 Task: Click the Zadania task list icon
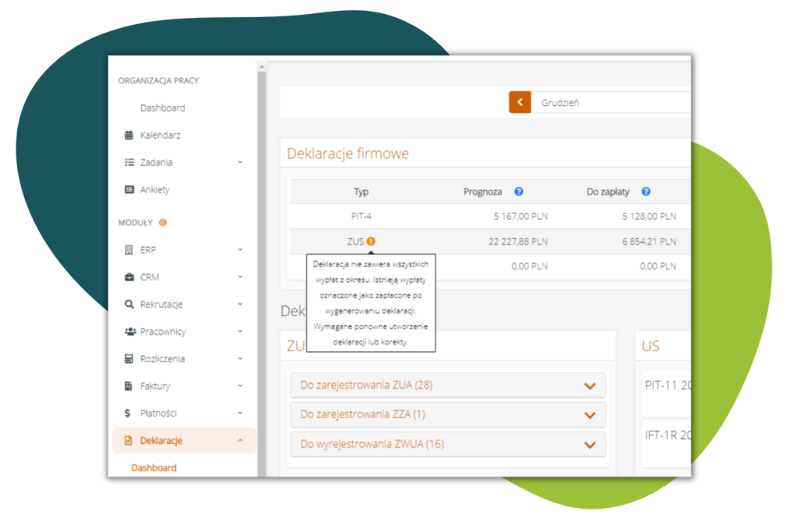point(129,163)
